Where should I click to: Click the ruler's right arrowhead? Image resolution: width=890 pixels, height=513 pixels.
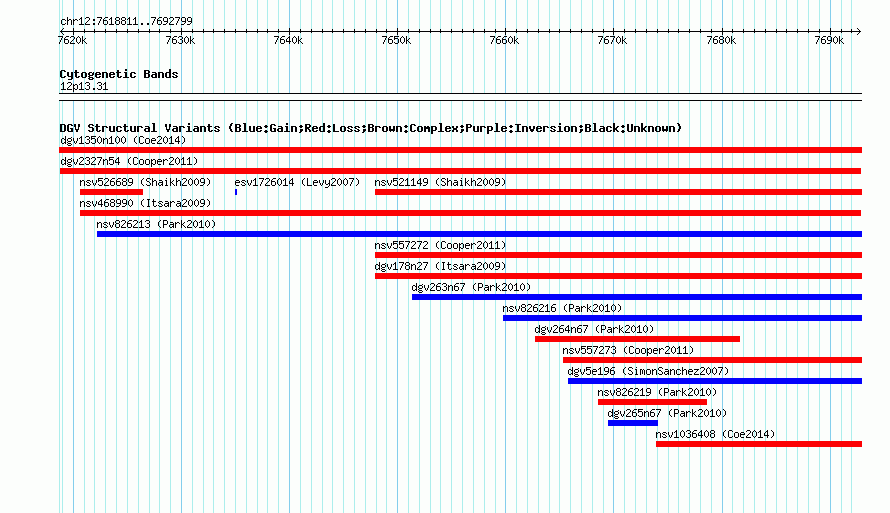tap(859, 31)
